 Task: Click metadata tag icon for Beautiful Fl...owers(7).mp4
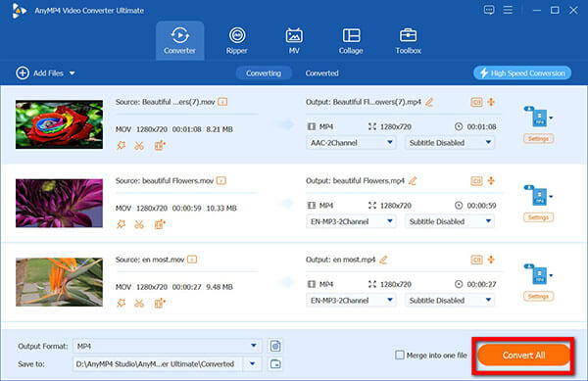point(476,102)
